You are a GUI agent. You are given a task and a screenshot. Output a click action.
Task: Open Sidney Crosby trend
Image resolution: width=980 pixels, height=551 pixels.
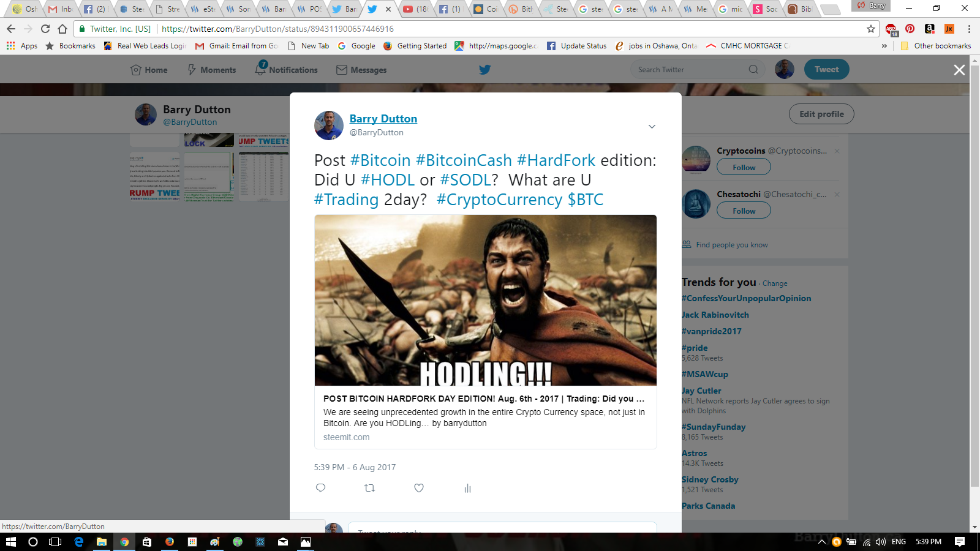tap(710, 479)
